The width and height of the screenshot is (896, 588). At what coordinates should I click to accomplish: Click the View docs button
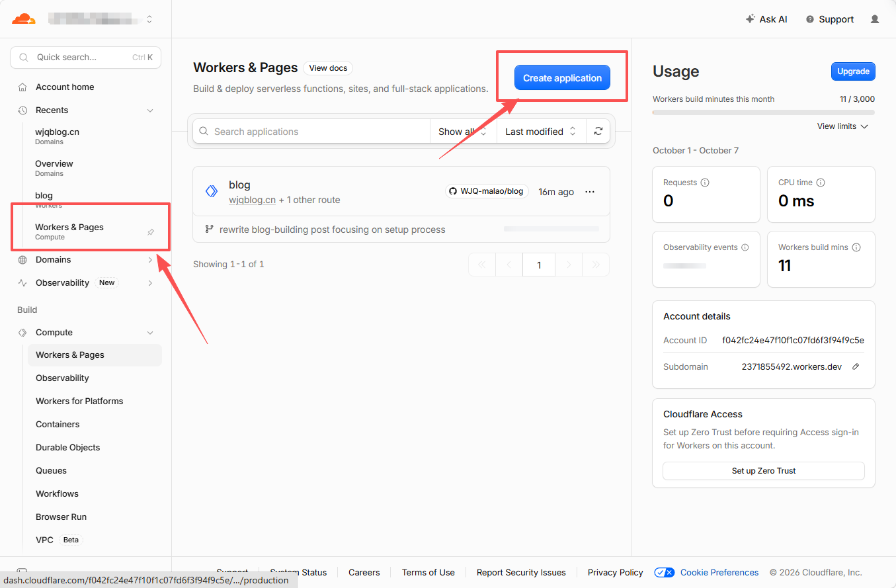pyautogui.click(x=328, y=68)
